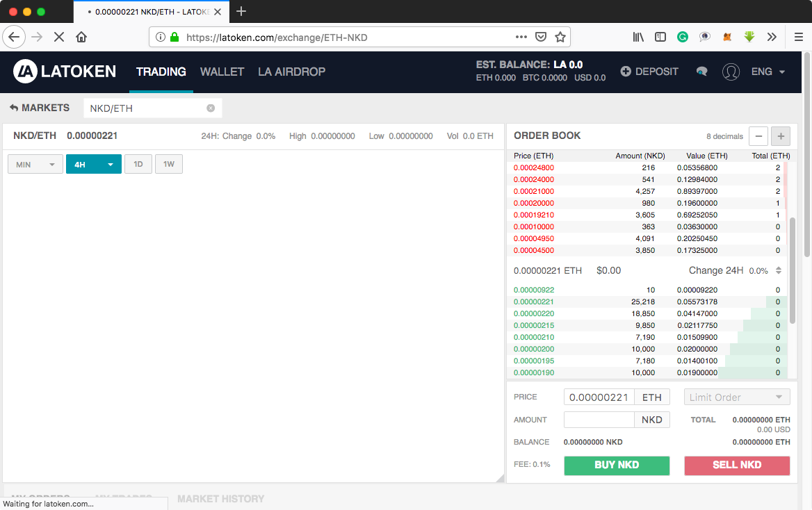The image size is (812, 510).
Task: Select buy order at price 0.00000215
Action: click(647, 325)
